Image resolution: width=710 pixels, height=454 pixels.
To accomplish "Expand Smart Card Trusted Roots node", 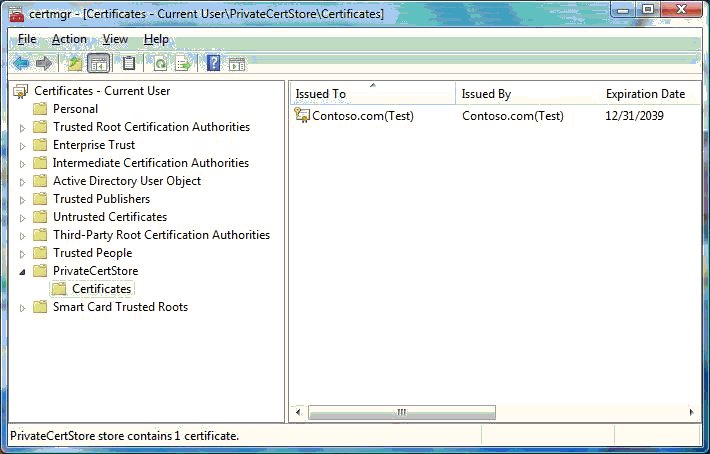I will pyautogui.click(x=22, y=308).
